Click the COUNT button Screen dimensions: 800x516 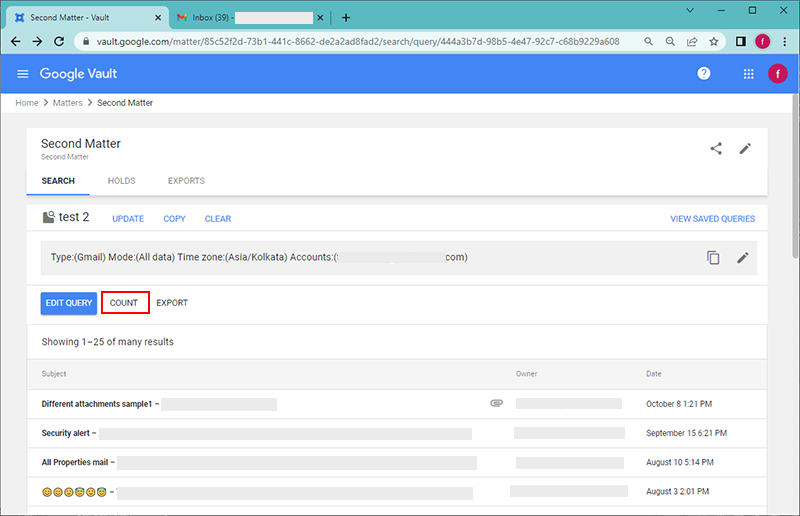[124, 303]
